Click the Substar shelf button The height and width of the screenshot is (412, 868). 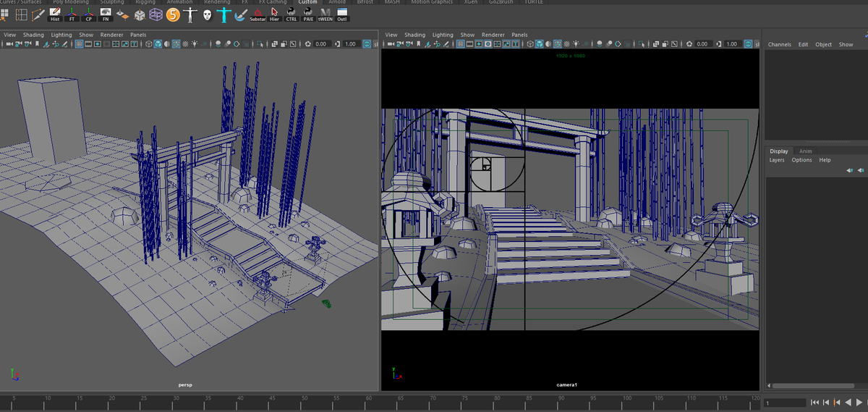258,14
